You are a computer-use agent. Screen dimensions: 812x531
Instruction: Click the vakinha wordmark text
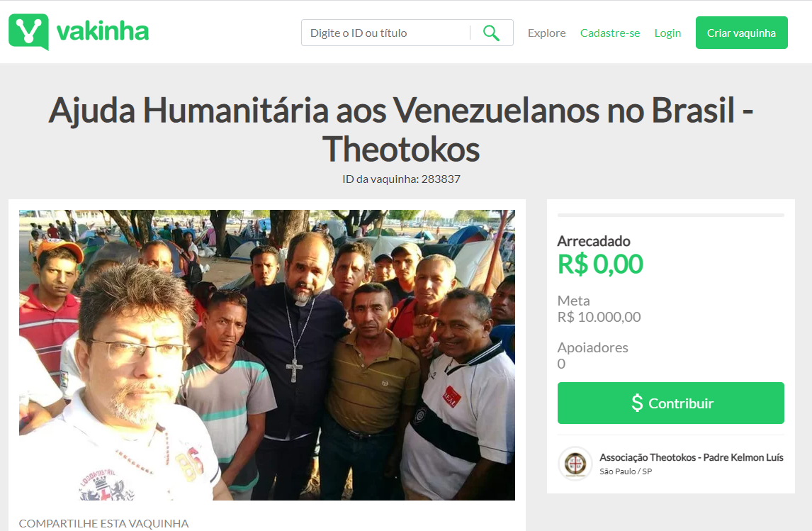click(103, 32)
